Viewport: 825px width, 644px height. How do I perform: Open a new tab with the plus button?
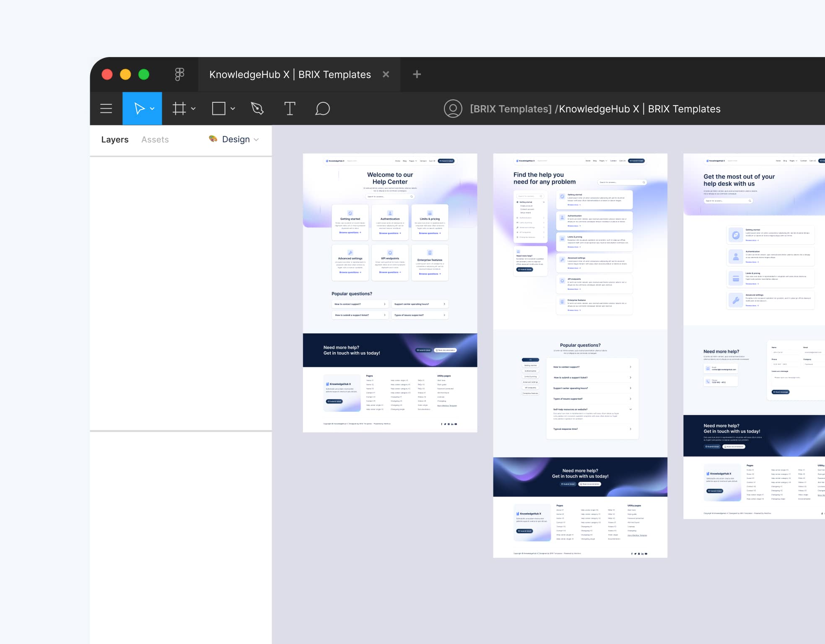pos(416,74)
